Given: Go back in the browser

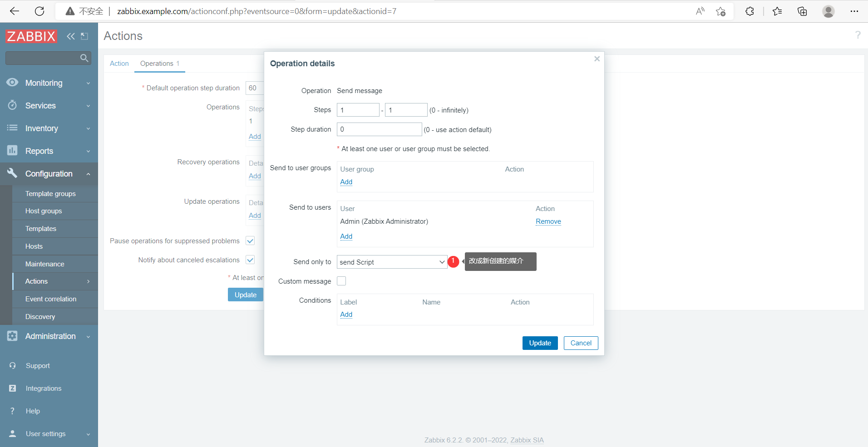Looking at the screenshot, I should pos(15,11).
